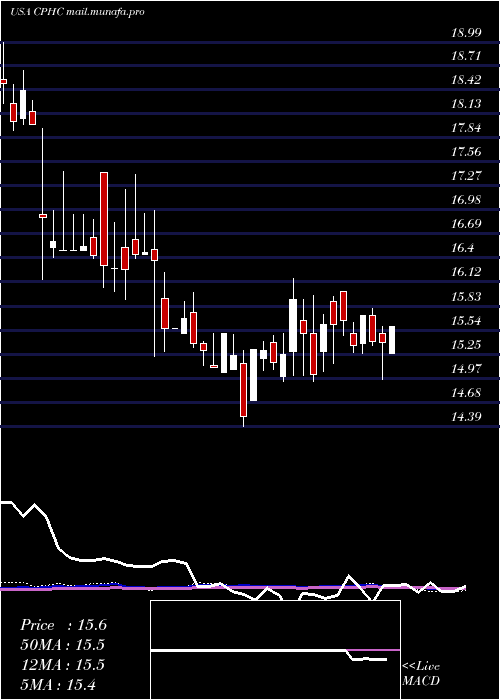Click the 18.42 price axis label

466,80
